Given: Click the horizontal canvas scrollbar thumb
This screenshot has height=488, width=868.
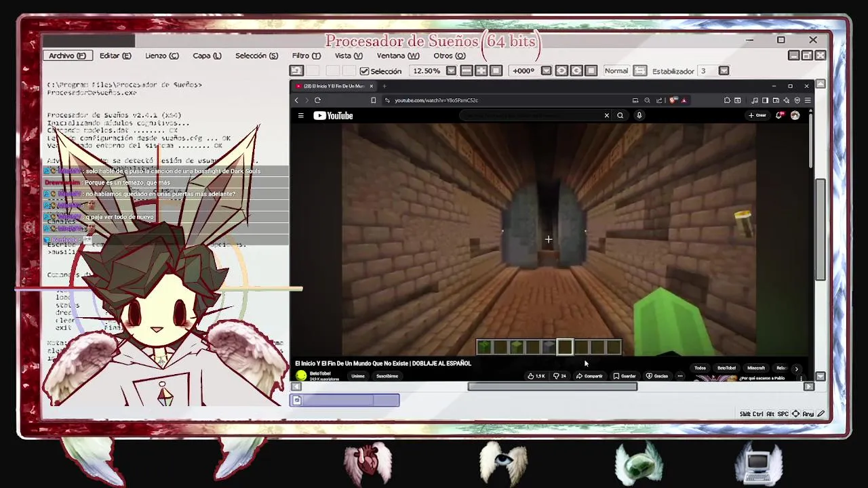Looking at the screenshot, I should coord(553,386).
